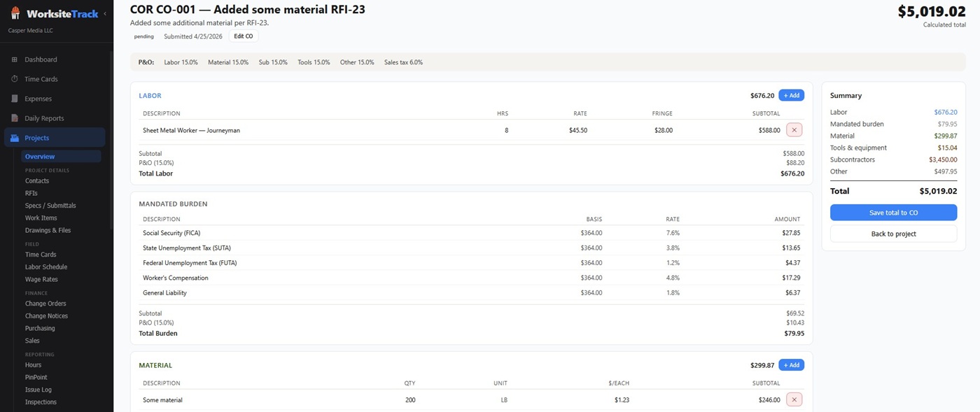
Task: Collapse the sidebar with the chevron arrow
Action: pyautogui.click(x=105, y=13)
